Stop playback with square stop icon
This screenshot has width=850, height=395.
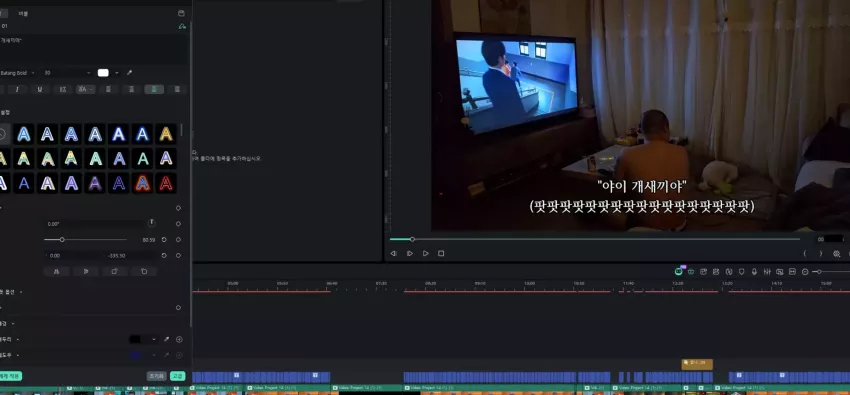(x=441, y=254)
